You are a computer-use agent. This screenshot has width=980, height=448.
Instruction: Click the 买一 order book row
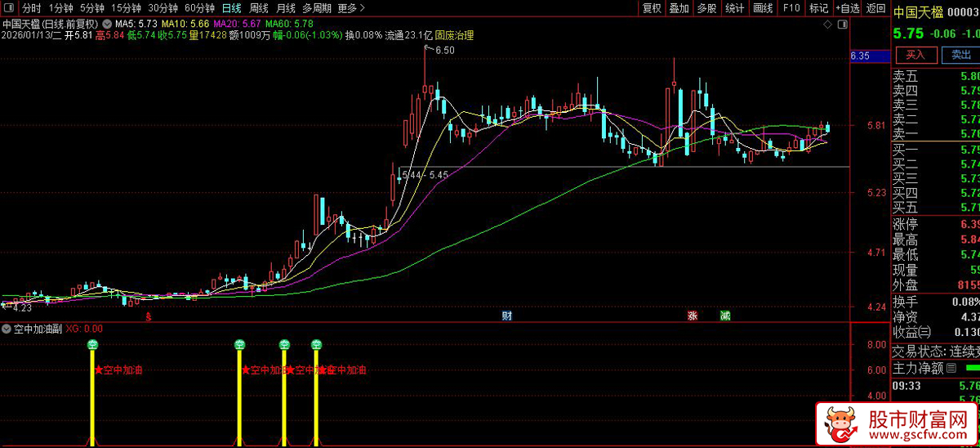click(935, 150)
